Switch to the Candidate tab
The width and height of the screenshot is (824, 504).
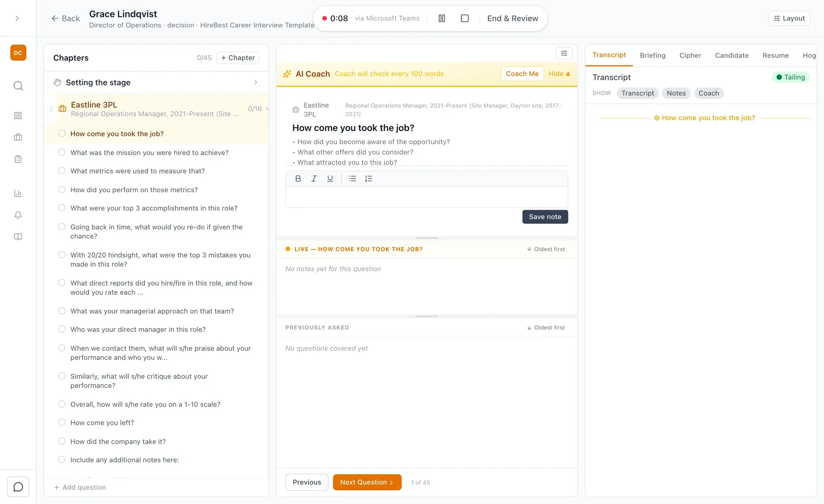point(732,55)
